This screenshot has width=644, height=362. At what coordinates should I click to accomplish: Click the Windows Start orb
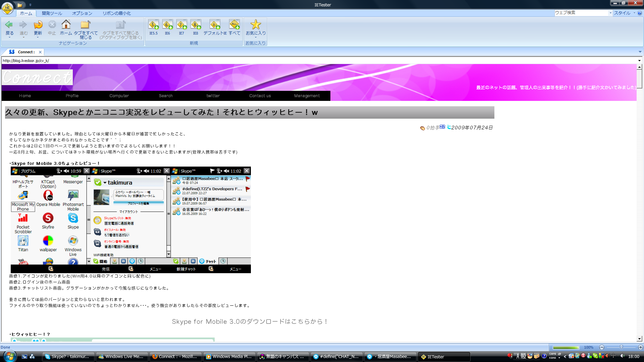9,356
